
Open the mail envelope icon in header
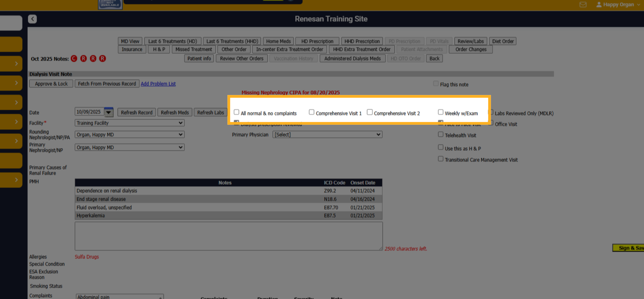583,5
